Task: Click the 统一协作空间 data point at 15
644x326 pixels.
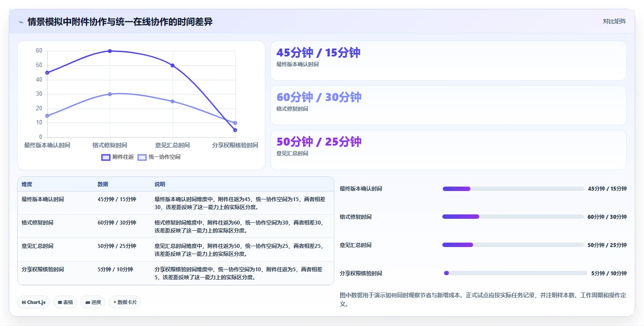Action: [47, 116]
